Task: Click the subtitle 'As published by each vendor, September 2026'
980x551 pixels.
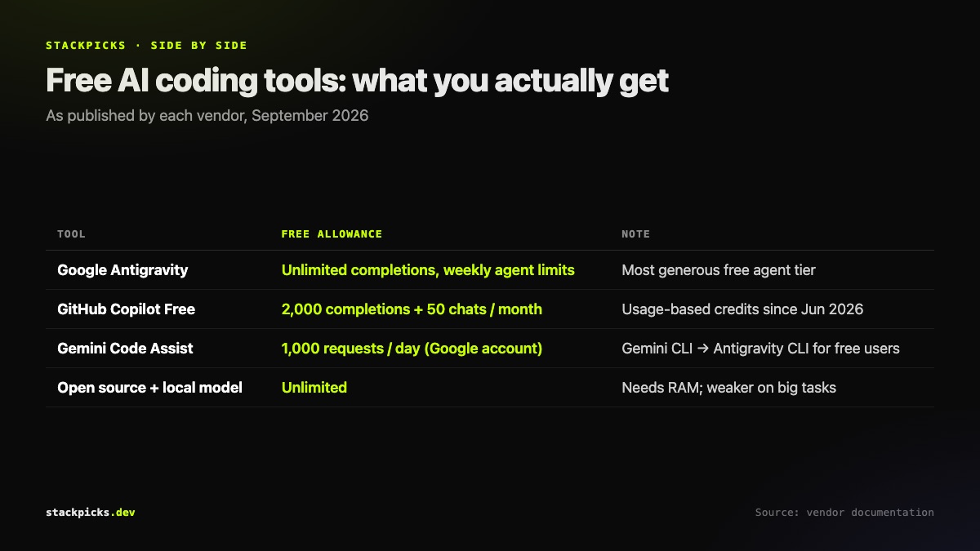Action: click(x=207, y=116)
